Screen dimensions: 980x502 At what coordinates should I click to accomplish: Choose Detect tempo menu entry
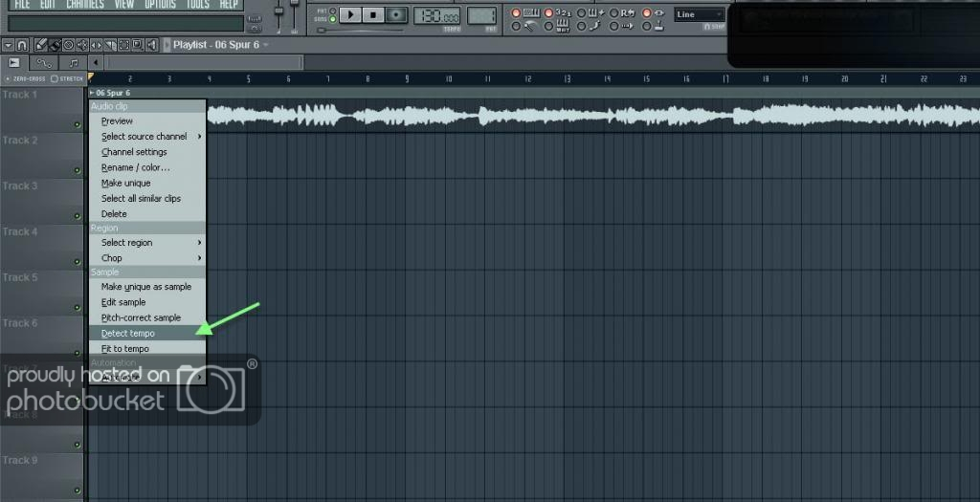(147, 334)
